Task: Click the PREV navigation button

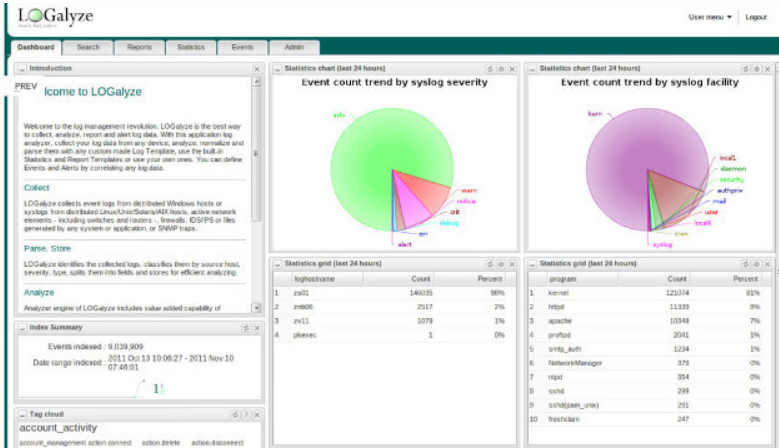Action: pos(26,86)
